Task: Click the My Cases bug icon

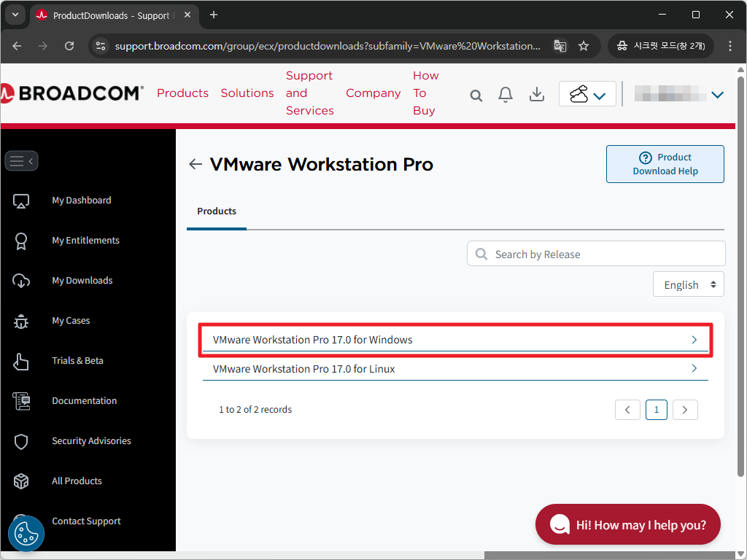Action: point(21,322)
